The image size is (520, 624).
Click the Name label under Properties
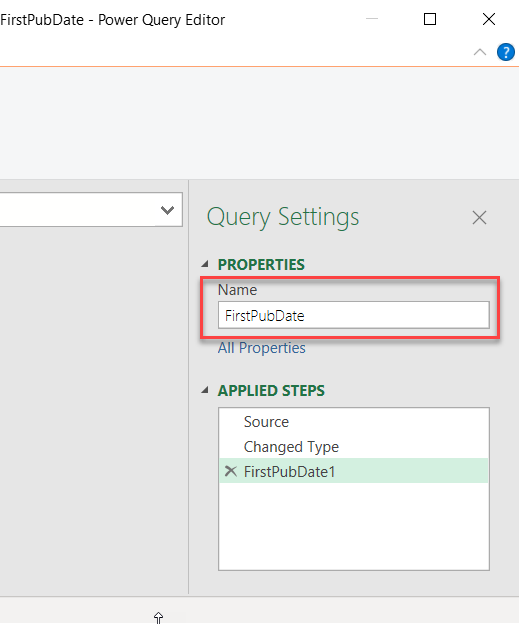tap(237, 290)
